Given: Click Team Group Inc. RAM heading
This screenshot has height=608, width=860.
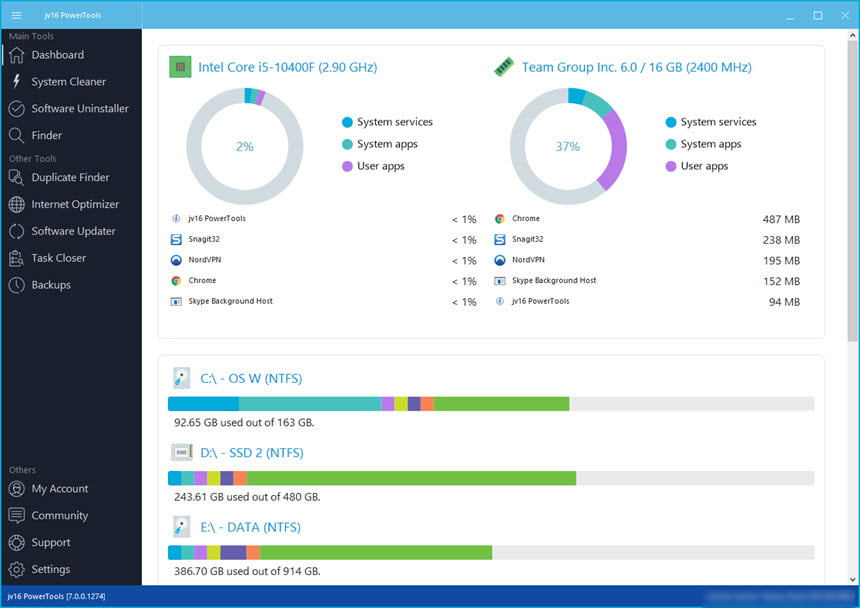Looking at the screenshot, I should (x=636, y=67).
